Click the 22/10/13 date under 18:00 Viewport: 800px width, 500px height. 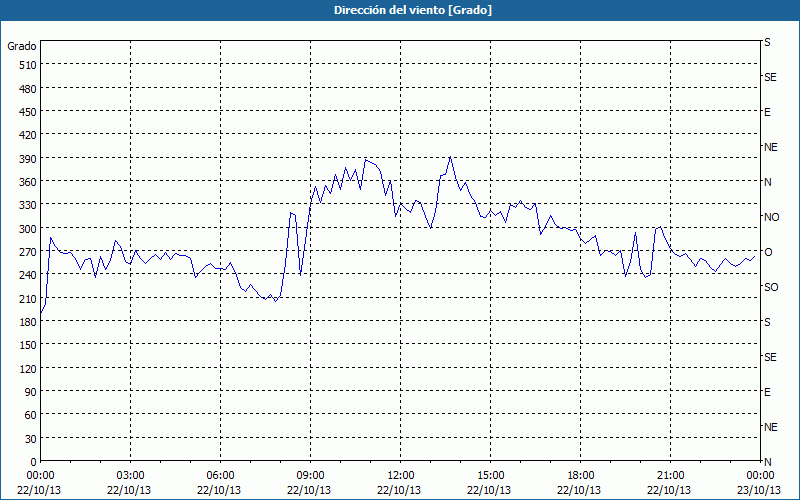coord(579,490)
